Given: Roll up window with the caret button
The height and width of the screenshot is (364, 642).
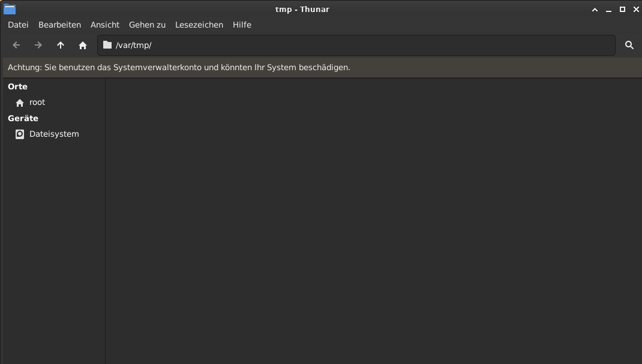Looking at the screenshot, I should click(x=595, y=10).
